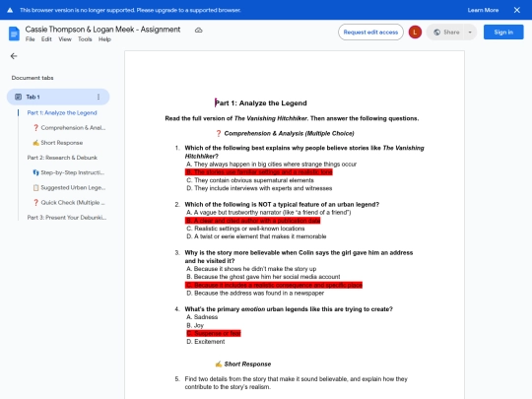Click option D about newspaper address
532x399 pixels.
point(255,294)
